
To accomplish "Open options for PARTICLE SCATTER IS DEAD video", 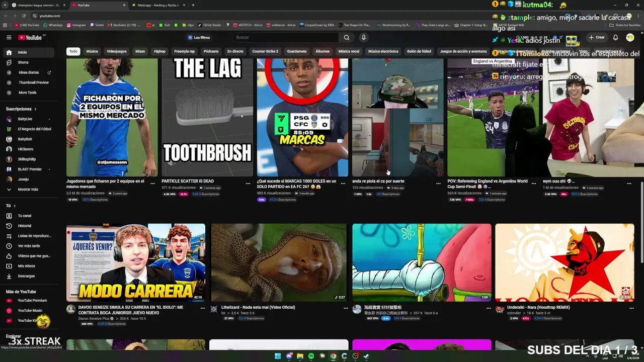I will (x=248, y=184).
